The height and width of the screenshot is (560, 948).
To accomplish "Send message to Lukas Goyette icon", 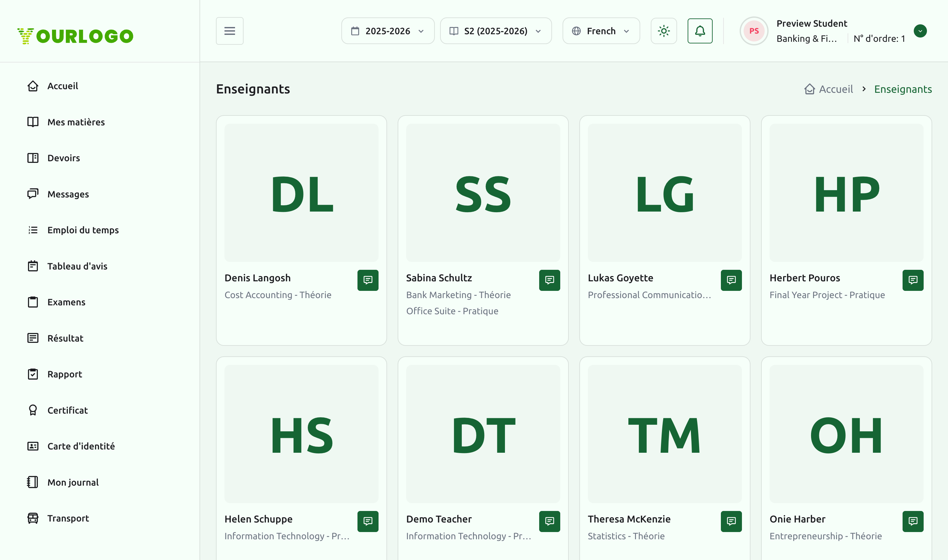I will click(x=731, y=280).
